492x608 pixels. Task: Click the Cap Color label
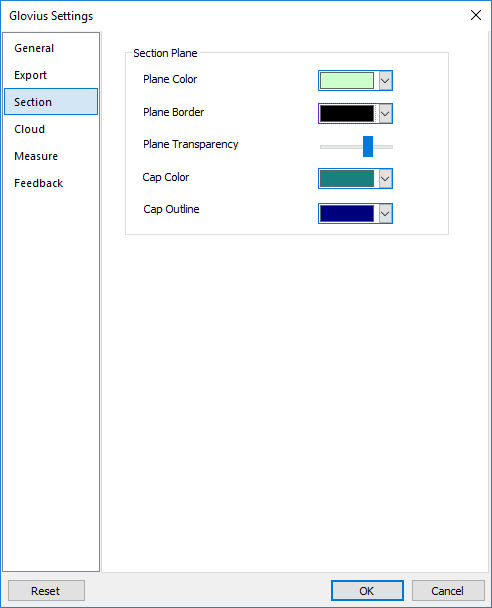[166, 177]
